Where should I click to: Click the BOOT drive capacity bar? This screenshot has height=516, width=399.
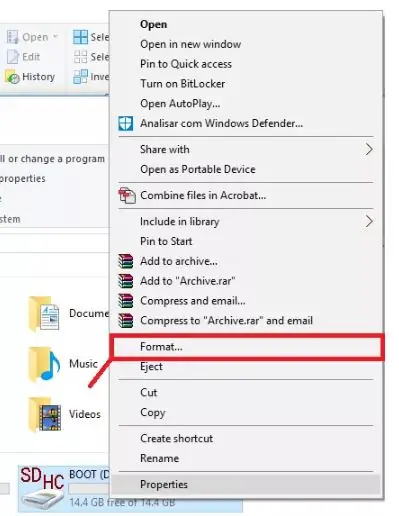point(89,489)
